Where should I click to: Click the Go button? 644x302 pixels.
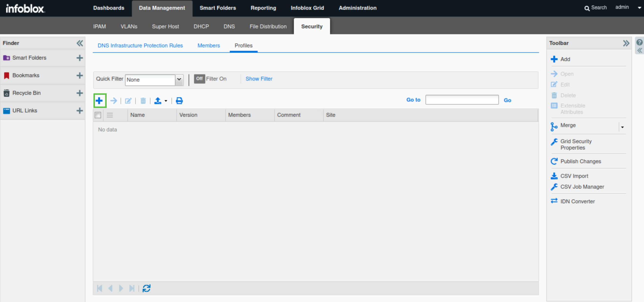point(507,100)
